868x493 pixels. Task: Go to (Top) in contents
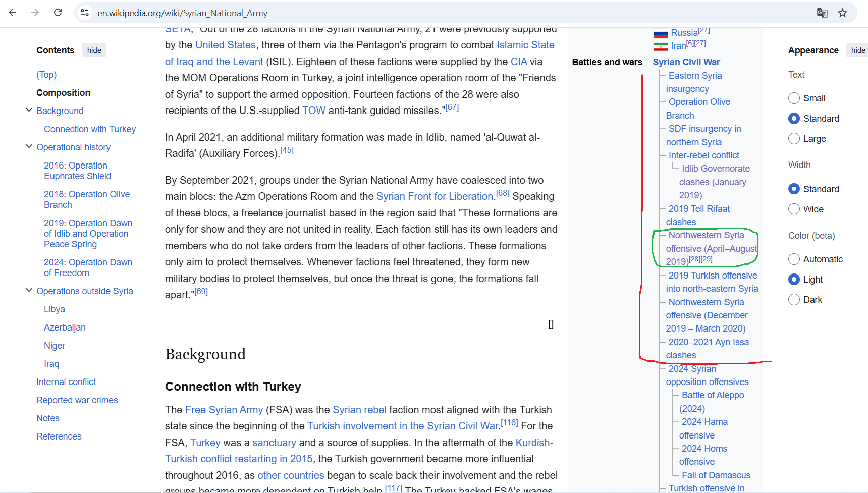[46, 75]
